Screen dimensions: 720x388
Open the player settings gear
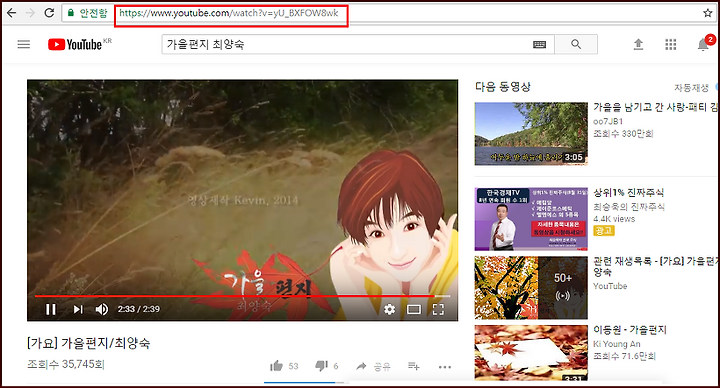click(x=389, y=309)
